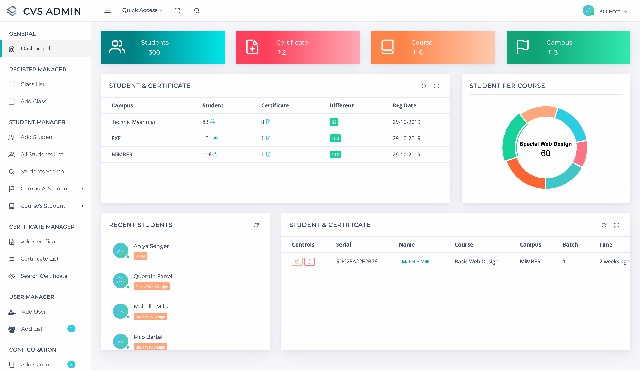Click the second recent student's avatar
Screen dimensions: 640x371
point(120,281)
